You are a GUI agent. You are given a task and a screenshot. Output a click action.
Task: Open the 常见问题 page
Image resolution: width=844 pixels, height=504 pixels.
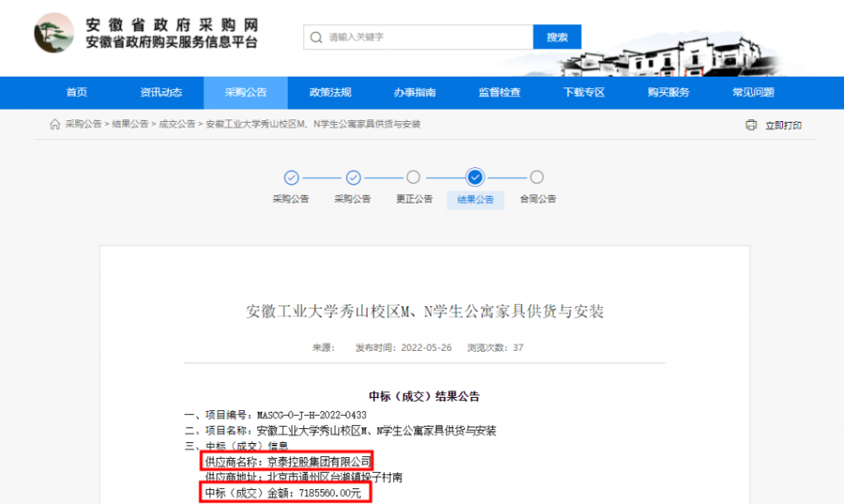(753, 92)
